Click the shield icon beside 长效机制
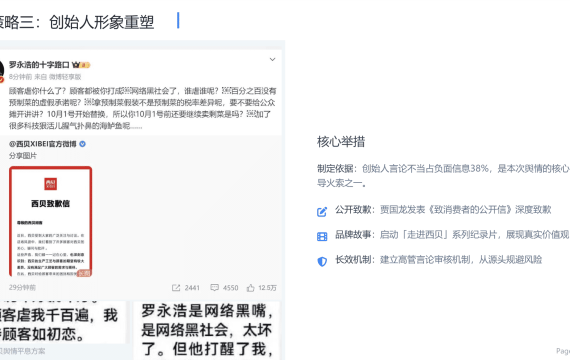The width and height of the screenshot is (570, 360). [322, 261]
